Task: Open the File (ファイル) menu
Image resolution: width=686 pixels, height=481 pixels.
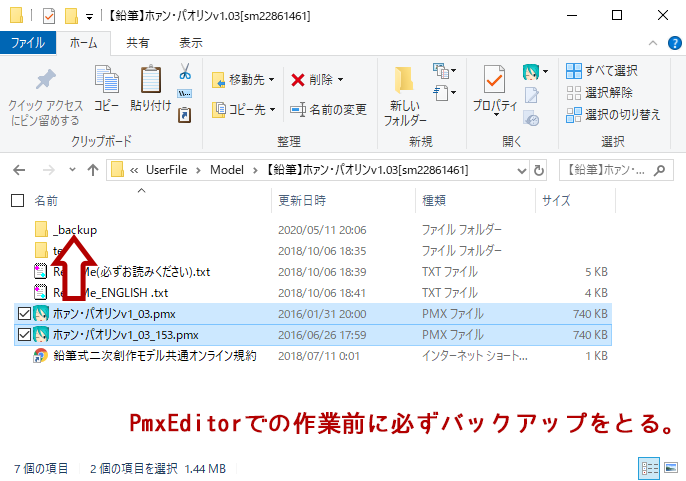Action: click(x=28, y=43)
